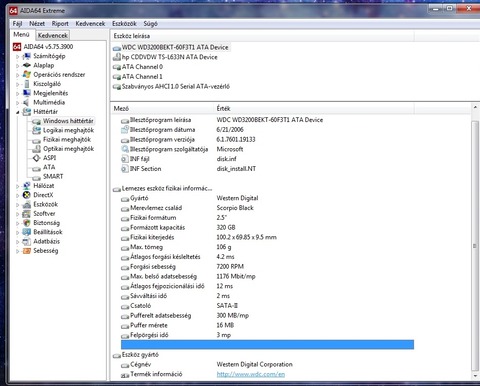The height and width of the screenshot is (386, 480).
Task: Expand the DirectX tree node
Action: tap(17, 195)
